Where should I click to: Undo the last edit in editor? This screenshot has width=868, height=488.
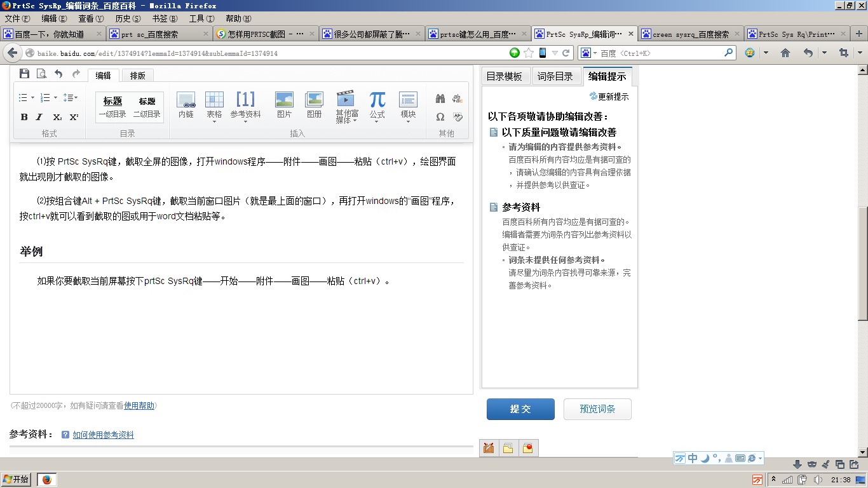(58, 74)
